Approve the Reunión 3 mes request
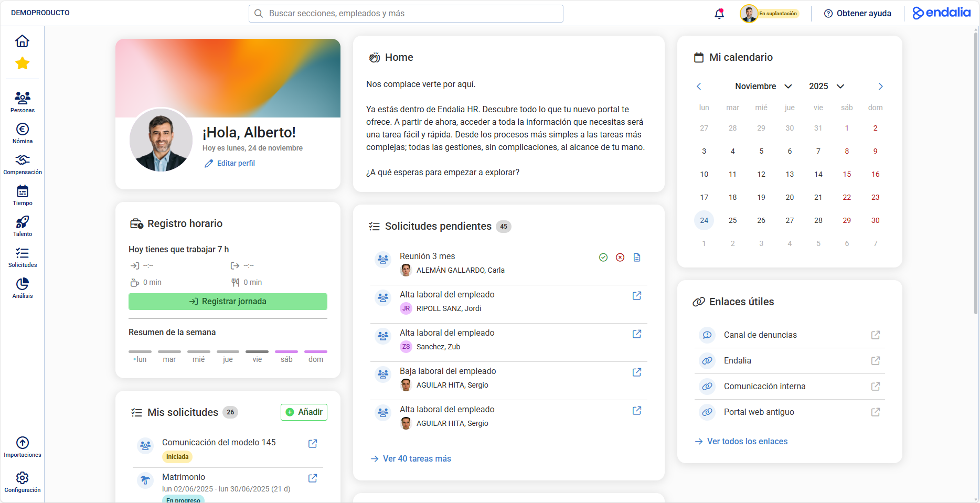Screen dimensions: 980x503 (603, 258)
